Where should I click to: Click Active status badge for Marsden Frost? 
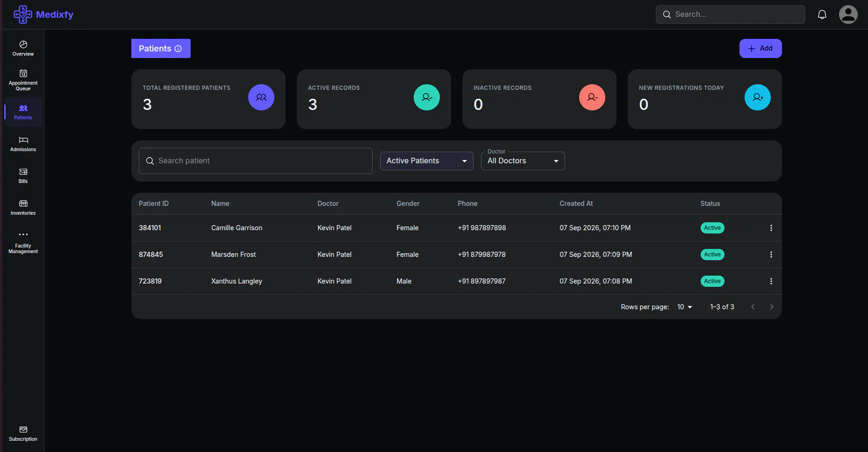(712, 255)
